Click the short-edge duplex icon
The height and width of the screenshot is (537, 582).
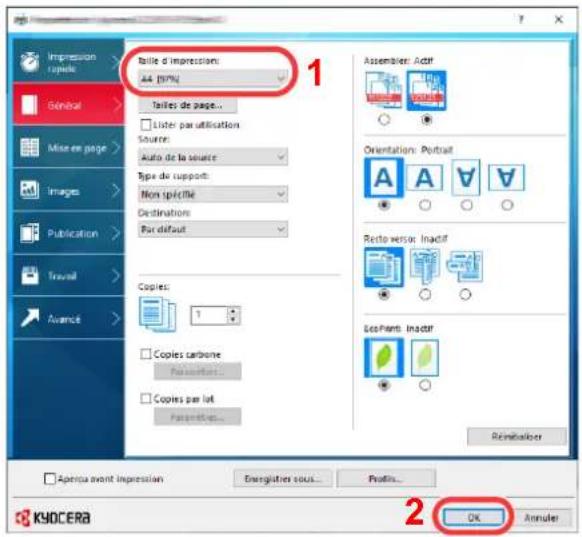(465, 266)
